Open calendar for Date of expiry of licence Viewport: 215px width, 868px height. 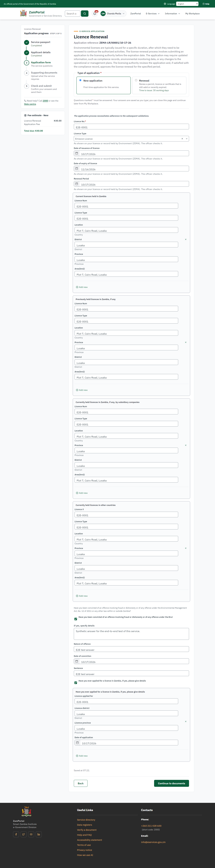tap(76, 168)
